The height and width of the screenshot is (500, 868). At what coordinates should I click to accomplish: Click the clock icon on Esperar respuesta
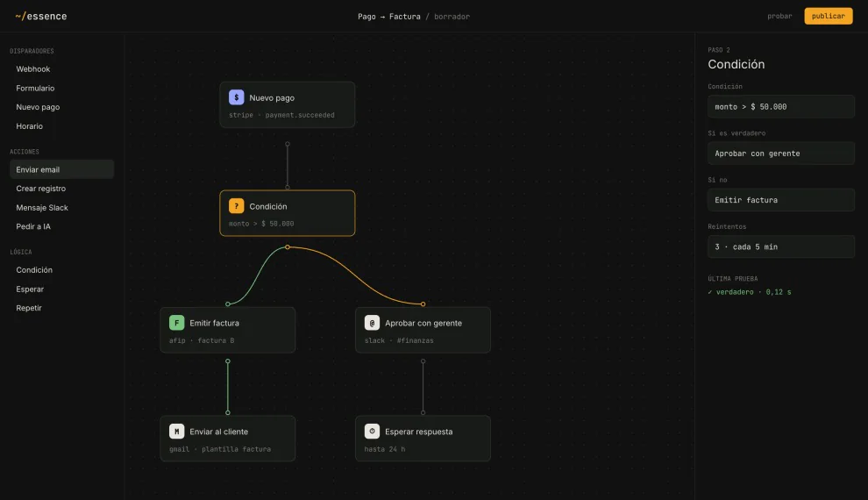(x=372, y=432)
